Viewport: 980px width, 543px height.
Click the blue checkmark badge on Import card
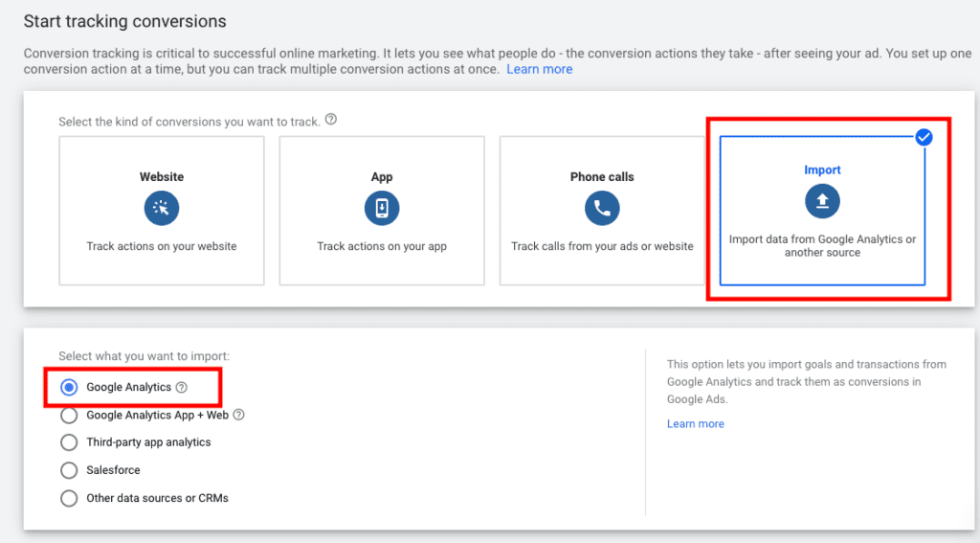(924, 137)
